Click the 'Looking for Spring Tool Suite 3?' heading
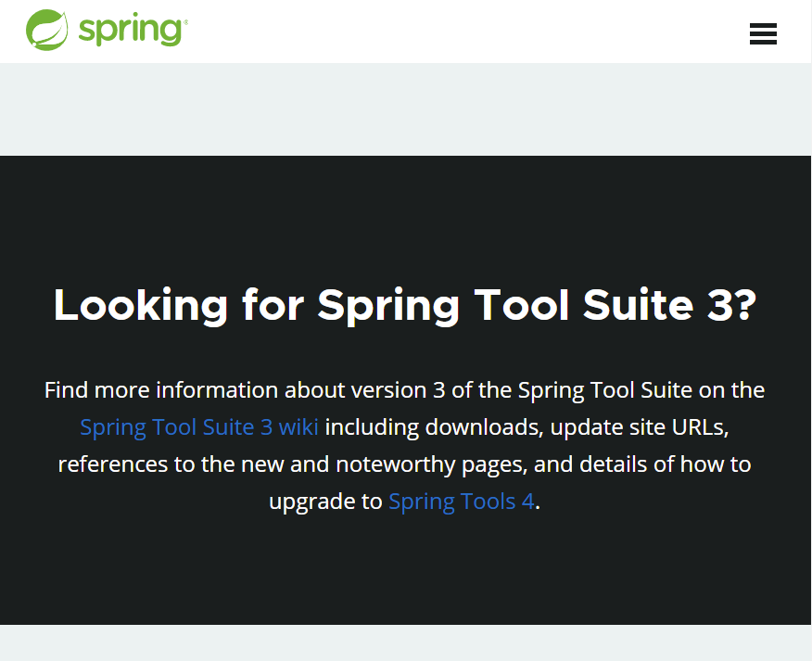Image resolution: width=812 pixels, height=661 pixels. click(405, 306)
